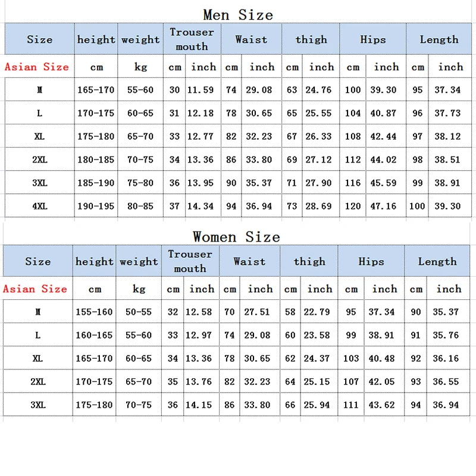The image size is (476, 476).
Task: Select the Women XL hips inch value 40.48
Action: click(381, 359)
